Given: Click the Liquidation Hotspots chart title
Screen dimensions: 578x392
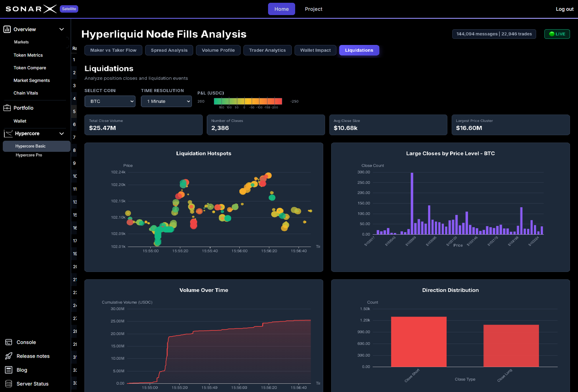Looking at the screenshot, I should pos(204,153).
